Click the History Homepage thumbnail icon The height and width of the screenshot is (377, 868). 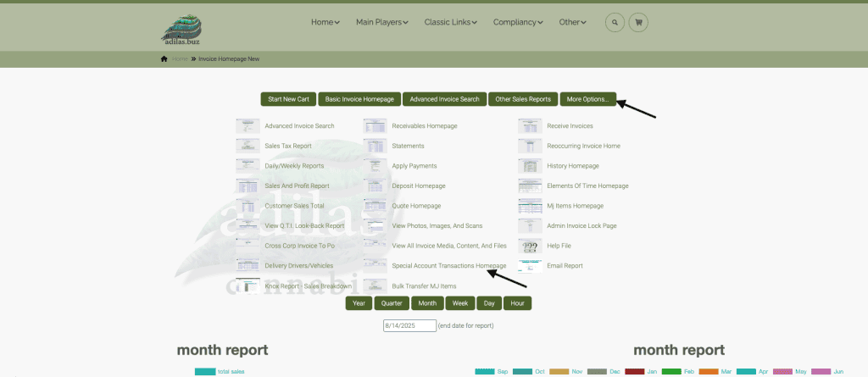530,165
